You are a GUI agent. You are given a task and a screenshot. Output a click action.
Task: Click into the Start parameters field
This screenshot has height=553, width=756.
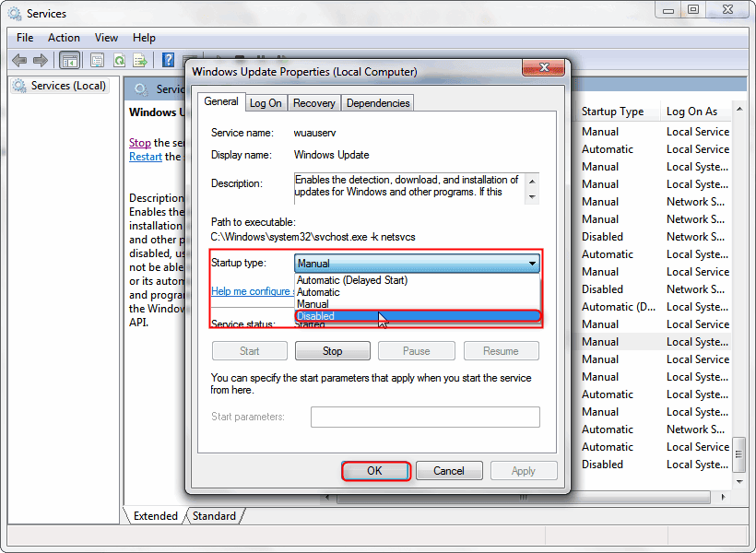pos(425,417)
